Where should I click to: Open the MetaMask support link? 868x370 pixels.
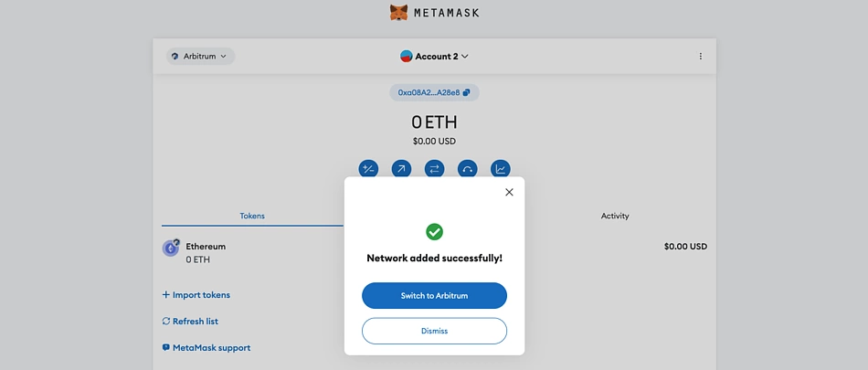pyautogui.click(x=206, y=348)
